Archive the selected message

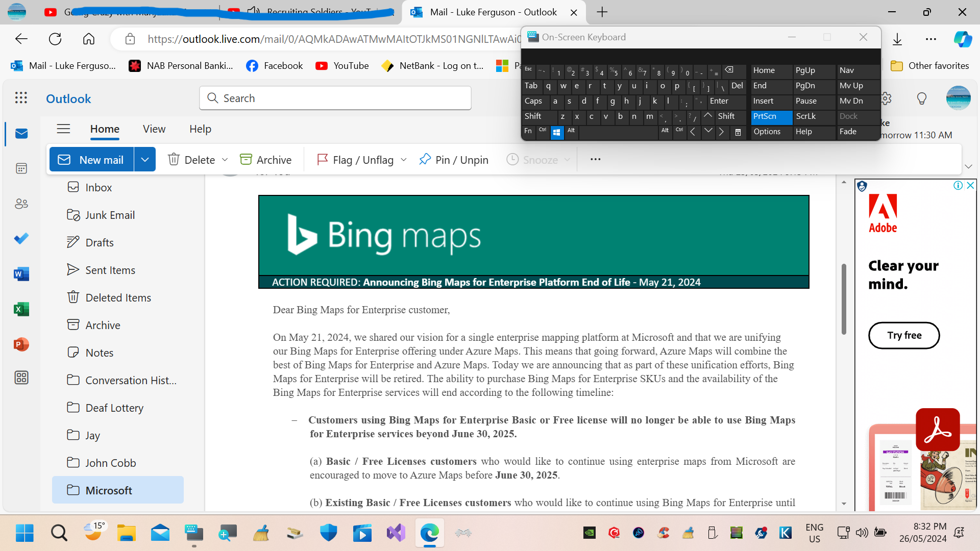tap(265, 160)
